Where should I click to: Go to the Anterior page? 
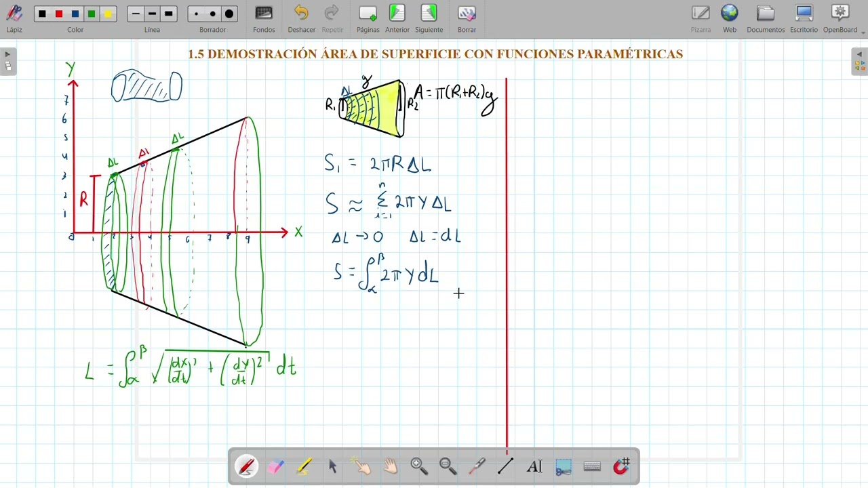pos(397,18)
